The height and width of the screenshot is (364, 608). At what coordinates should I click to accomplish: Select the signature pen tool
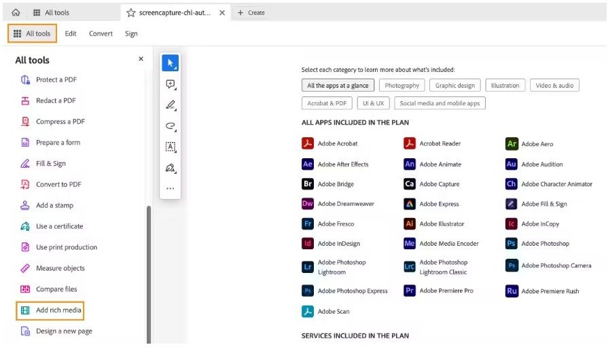pyautogui.click(x=171, y=168)
